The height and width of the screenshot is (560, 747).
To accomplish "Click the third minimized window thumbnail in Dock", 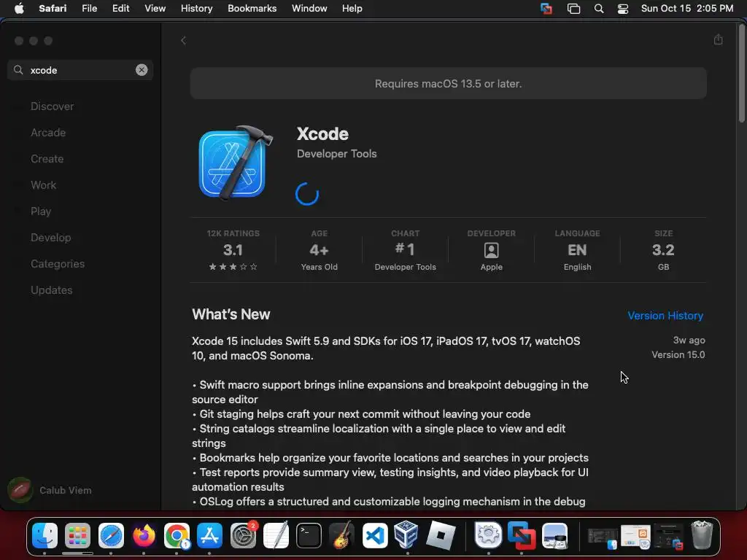I will click(668, 537).
